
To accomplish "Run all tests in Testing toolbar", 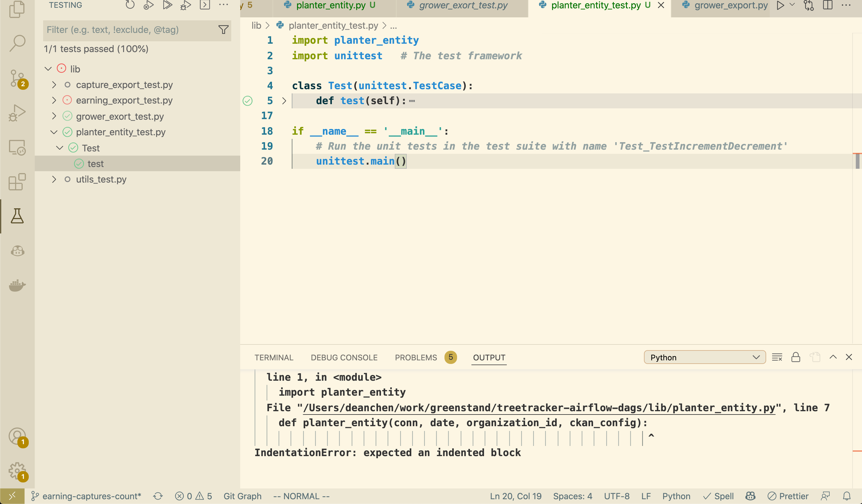I will pos(167,5).
